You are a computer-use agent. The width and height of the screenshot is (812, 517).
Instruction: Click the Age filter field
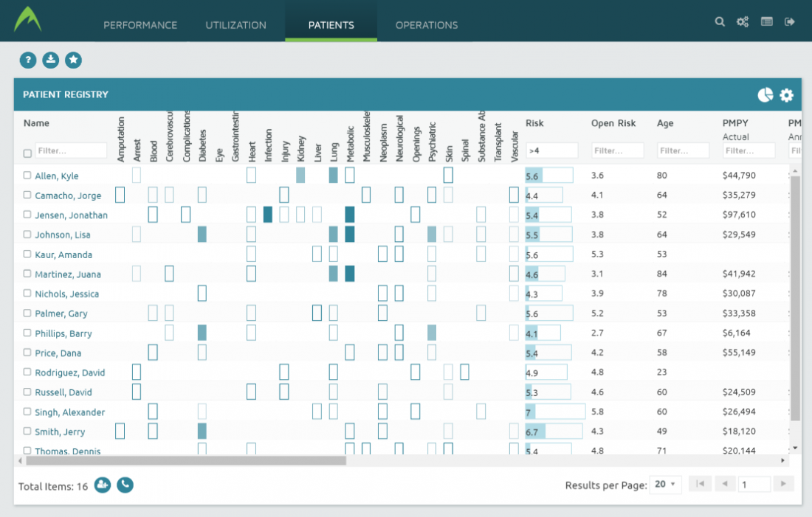pyautogui.click(x=683, y=150)
